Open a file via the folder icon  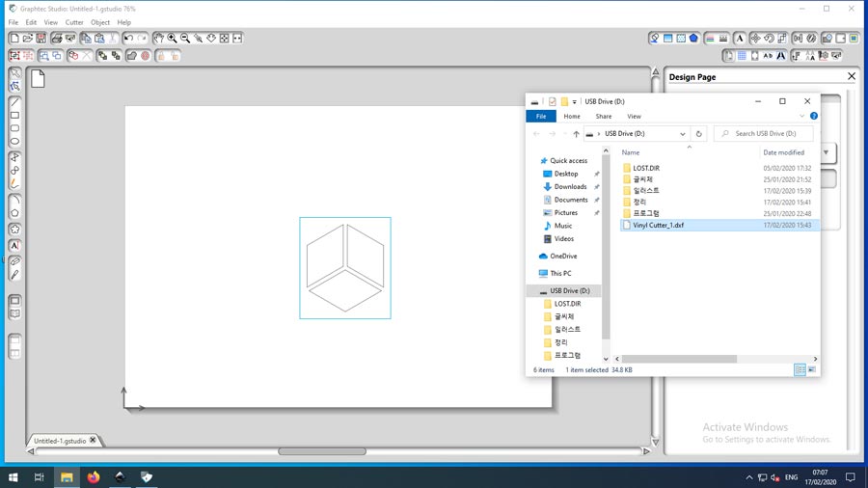coord(28,39)
